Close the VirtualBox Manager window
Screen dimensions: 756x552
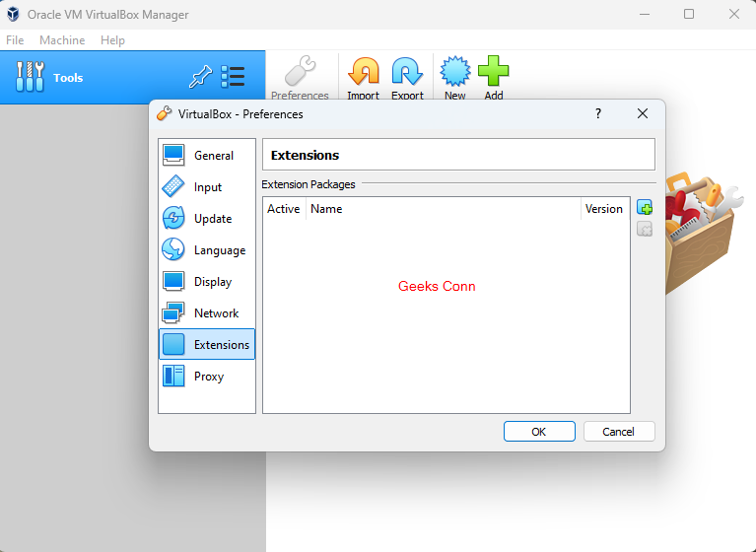(x=733, y=15)
